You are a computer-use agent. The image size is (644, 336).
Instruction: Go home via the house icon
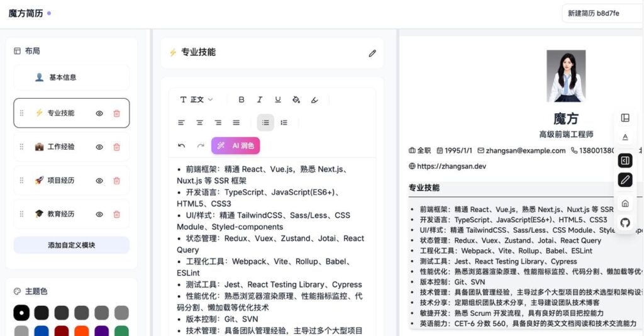click(625, 203)
